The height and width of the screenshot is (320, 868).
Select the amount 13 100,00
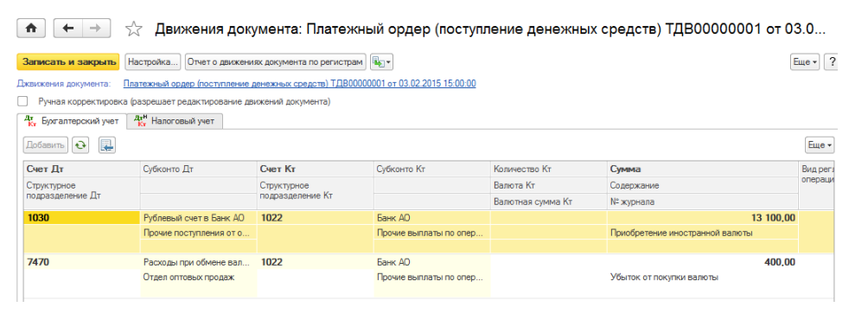tap(702, 218)
